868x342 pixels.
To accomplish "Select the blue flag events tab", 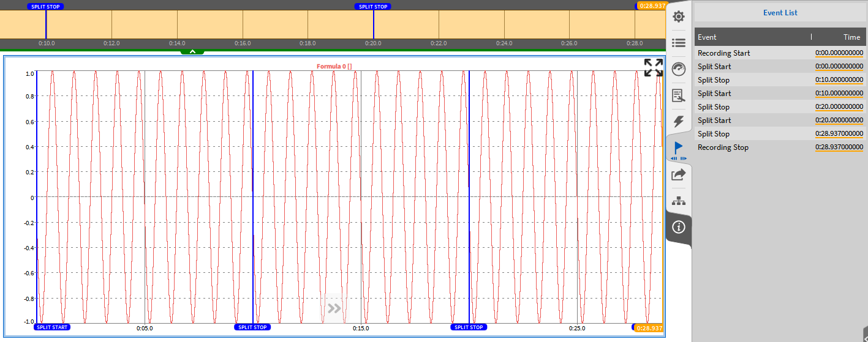I will pos(678,148).
